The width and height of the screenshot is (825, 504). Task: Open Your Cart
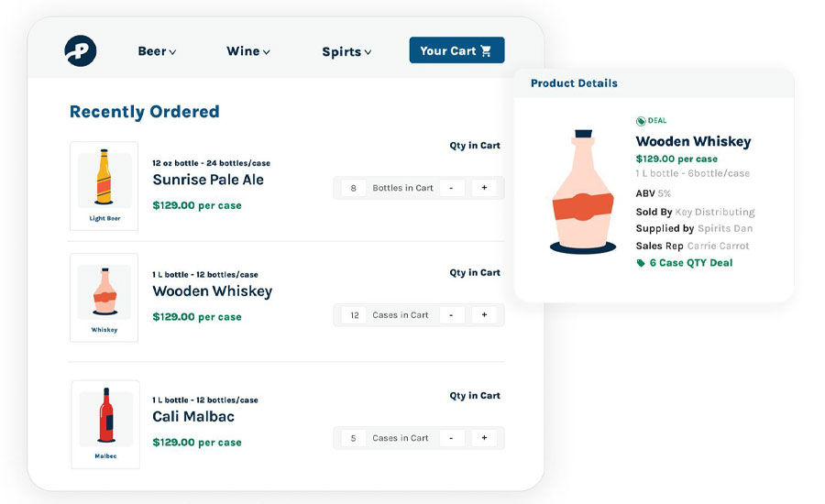click(456, 50)
